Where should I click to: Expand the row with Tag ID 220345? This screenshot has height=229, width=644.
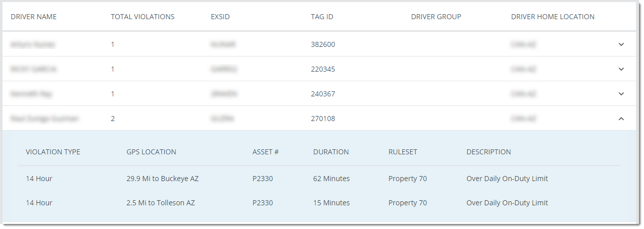point(621,69)
